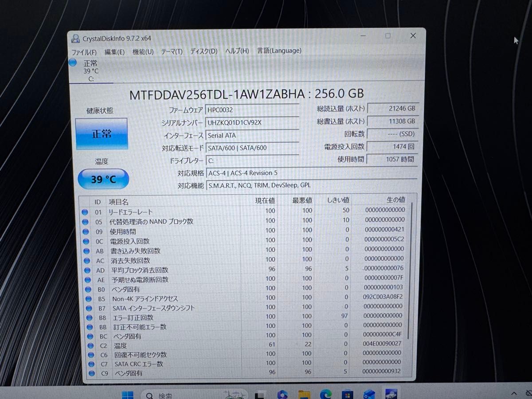Click the 現在値 column header
The image size is (532, 399).
point(265,201)
